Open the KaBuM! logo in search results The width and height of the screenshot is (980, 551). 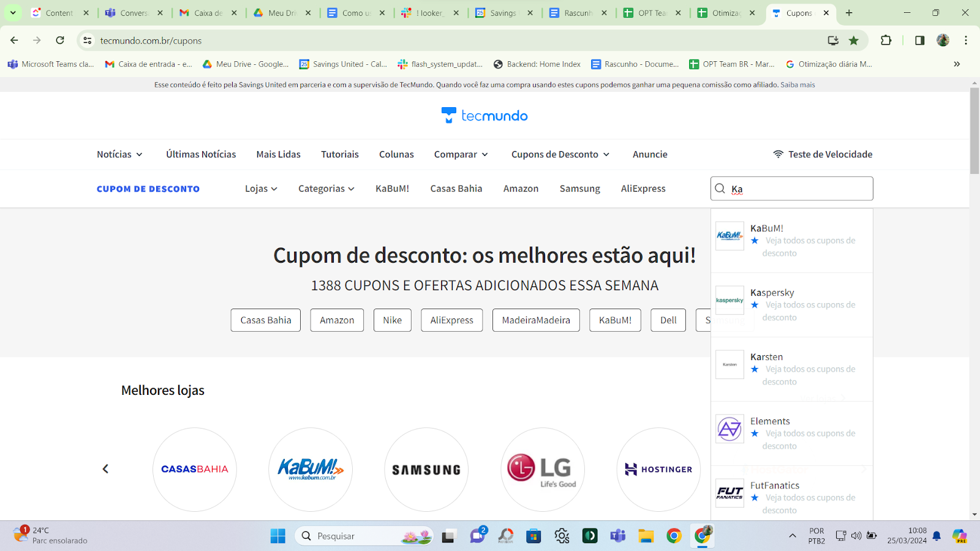click(730, 236)
